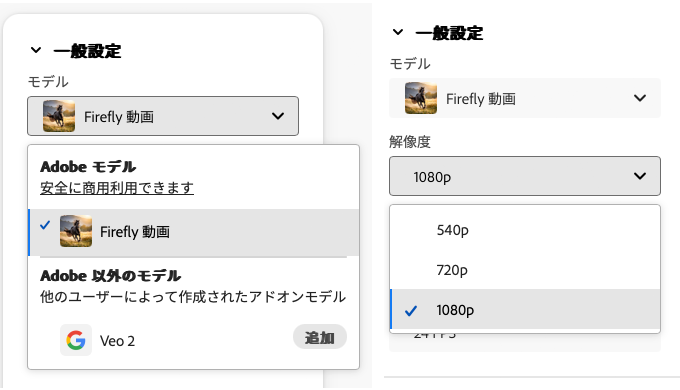The height and width of the screenshot is (390, 680).
Task: Click the Google logo icon beside Veo 2
Action: click(x=76, y=340)
